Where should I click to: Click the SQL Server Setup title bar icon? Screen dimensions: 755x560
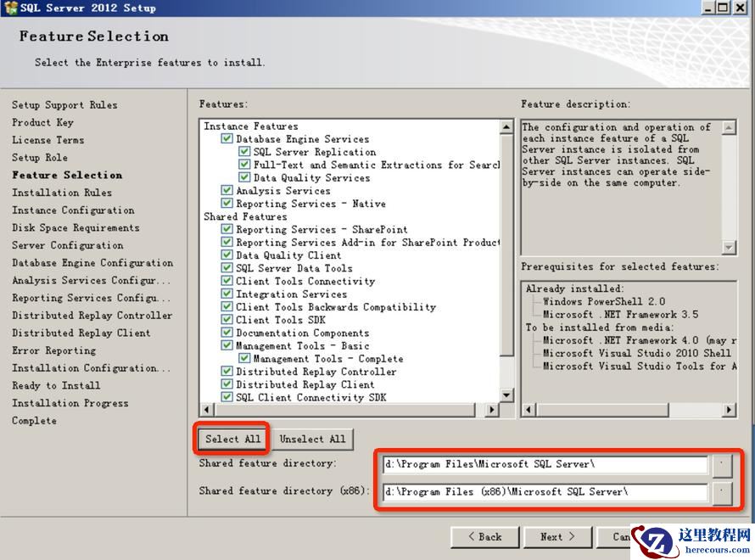coord(10,8)
